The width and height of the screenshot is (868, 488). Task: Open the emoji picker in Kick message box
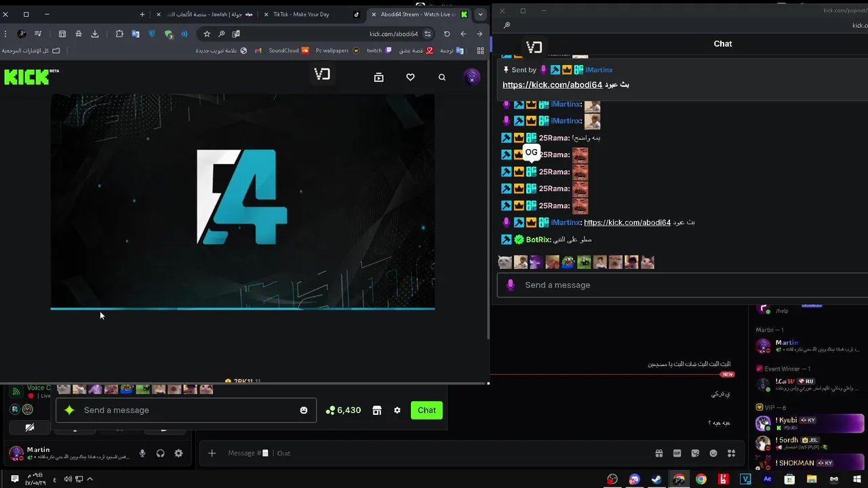(x=304, y=410)
